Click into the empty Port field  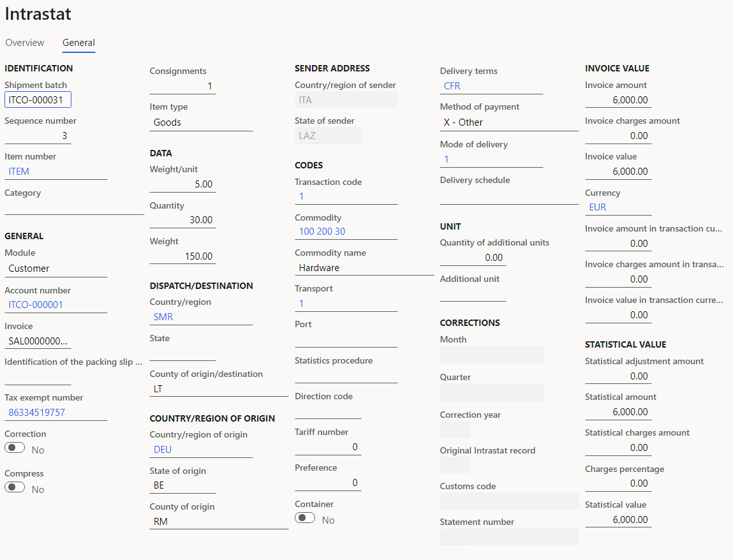click(x=346, y=339)
